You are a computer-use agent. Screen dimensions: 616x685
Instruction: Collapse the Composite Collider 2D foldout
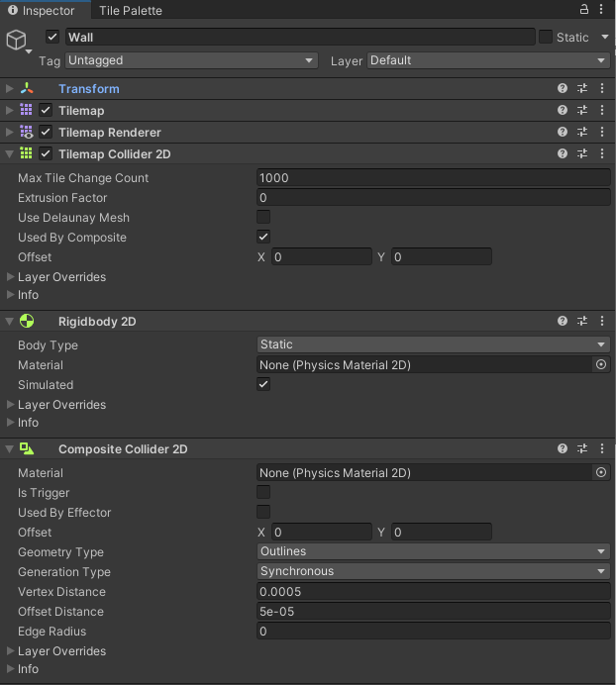pos(9,448)
